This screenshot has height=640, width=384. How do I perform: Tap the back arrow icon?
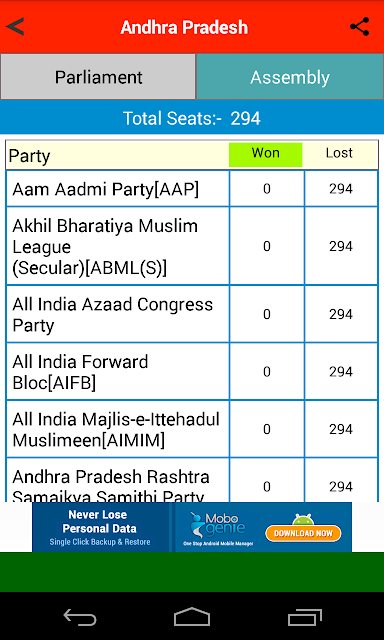16,27
